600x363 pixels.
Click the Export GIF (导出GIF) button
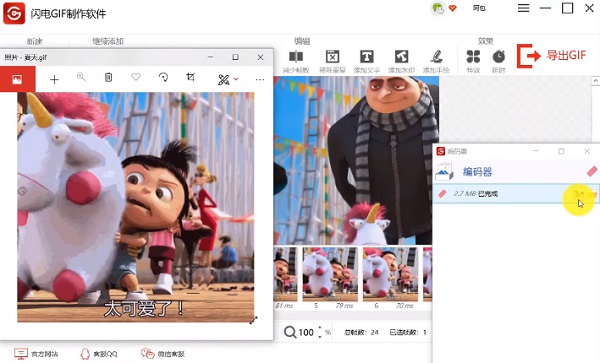coord(551,56)
